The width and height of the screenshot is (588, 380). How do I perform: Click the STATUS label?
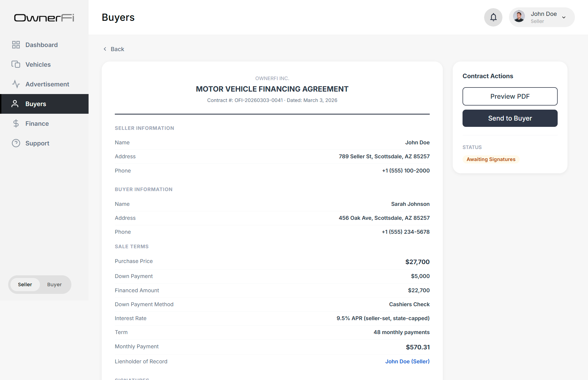472,147
